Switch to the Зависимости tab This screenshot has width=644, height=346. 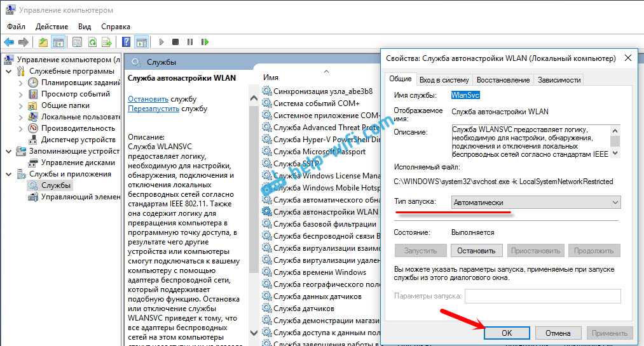click(x=559, y=80)
